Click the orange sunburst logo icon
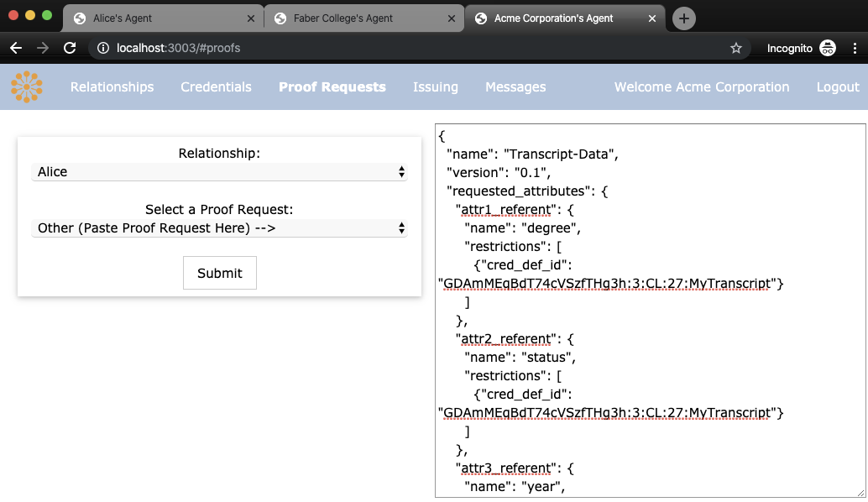 tap(27, 87)
